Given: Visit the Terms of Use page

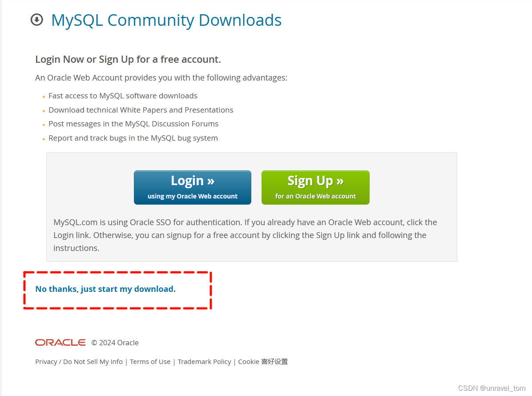Looking at the screenshot, I should pyautogui.click(x=150, y=362).
